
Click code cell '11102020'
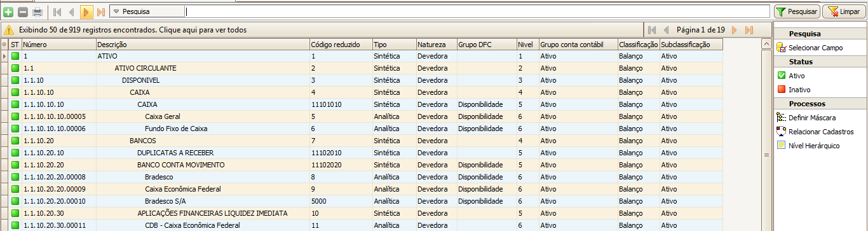(341, 165)
